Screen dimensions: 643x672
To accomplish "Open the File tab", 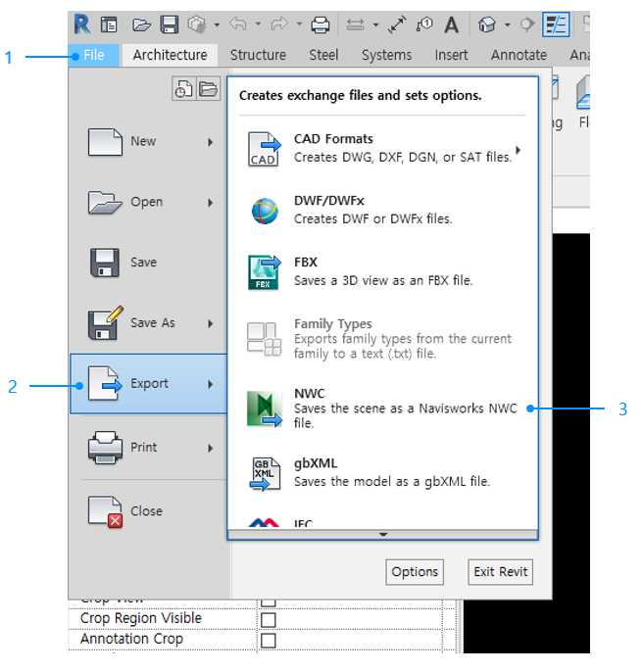I will (x=93, y=55).
